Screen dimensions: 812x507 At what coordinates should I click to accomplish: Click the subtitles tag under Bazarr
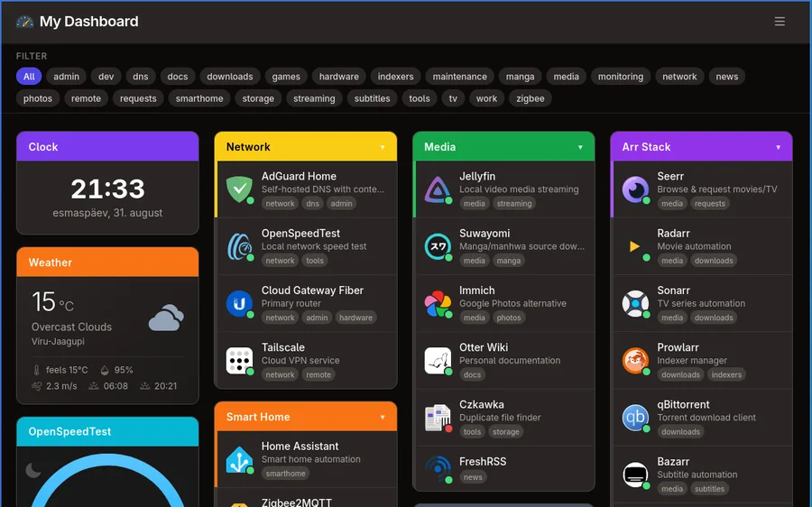point(709,489)
